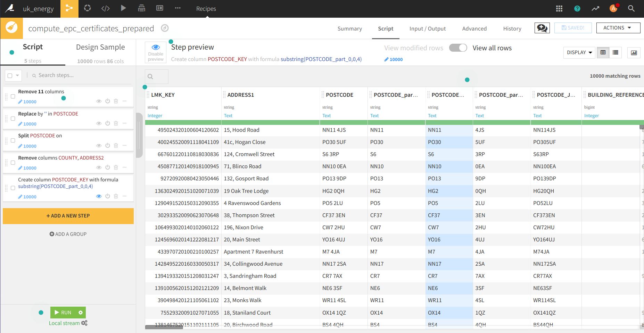Click the Add a New Step button
The width and height of the screenshot is (644, 333).
click(68, 216)
